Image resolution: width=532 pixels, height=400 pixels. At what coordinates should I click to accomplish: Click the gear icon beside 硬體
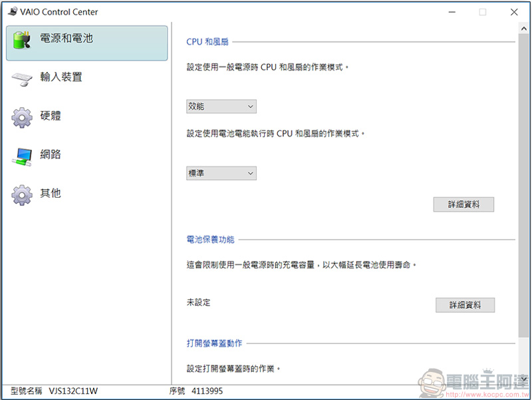click(23, 118)
